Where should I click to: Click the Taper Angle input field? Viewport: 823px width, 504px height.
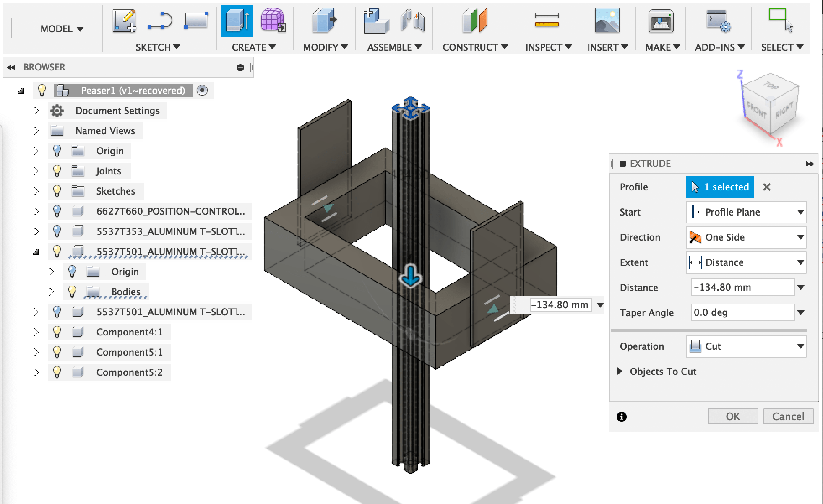[x=742, y=312]
